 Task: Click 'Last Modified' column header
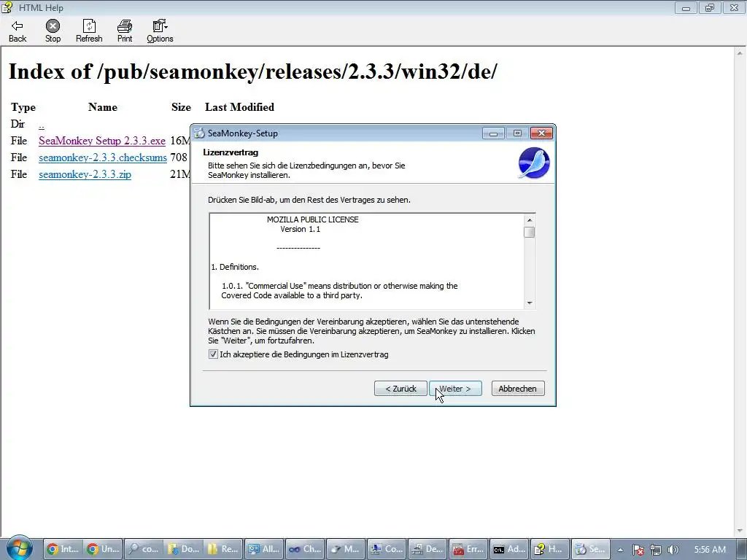(239, 107)
